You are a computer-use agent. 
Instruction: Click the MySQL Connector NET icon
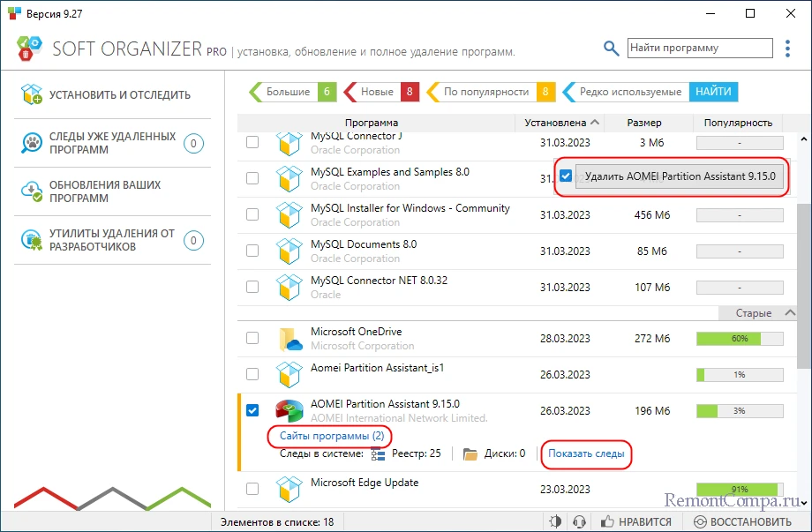(289, 288)
